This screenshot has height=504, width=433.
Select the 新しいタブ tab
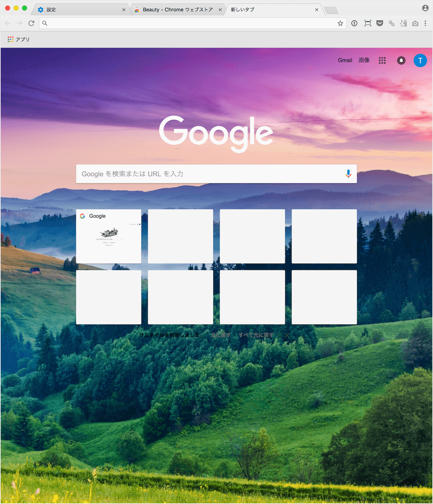point(275,9)
